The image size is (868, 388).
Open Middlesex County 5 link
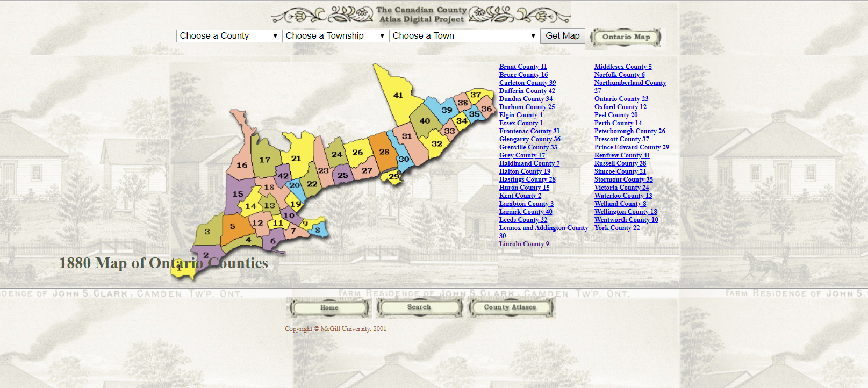coord(623,67)
